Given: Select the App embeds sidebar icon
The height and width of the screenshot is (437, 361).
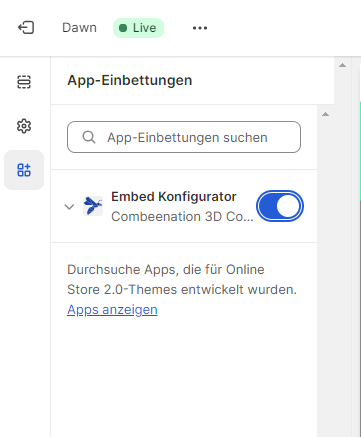Looking at the screenshot, I should coord(24,170).
